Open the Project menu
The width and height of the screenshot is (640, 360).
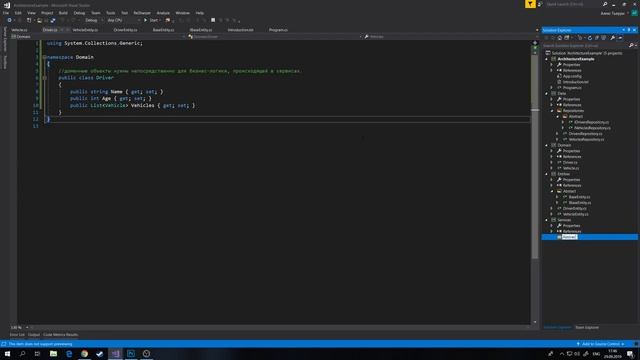(x=47, y=13)
